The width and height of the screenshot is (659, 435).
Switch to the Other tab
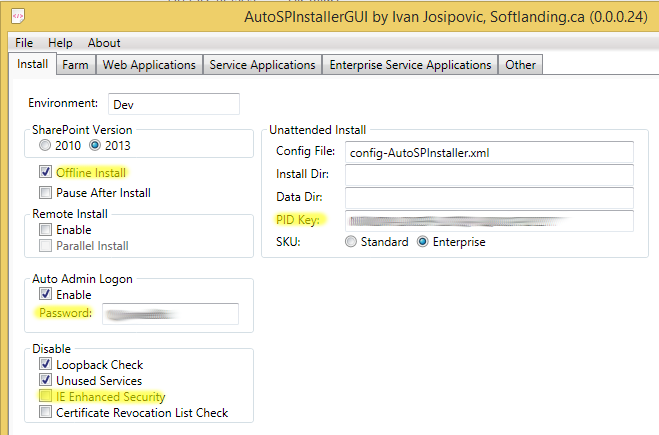tap(520, 65)
